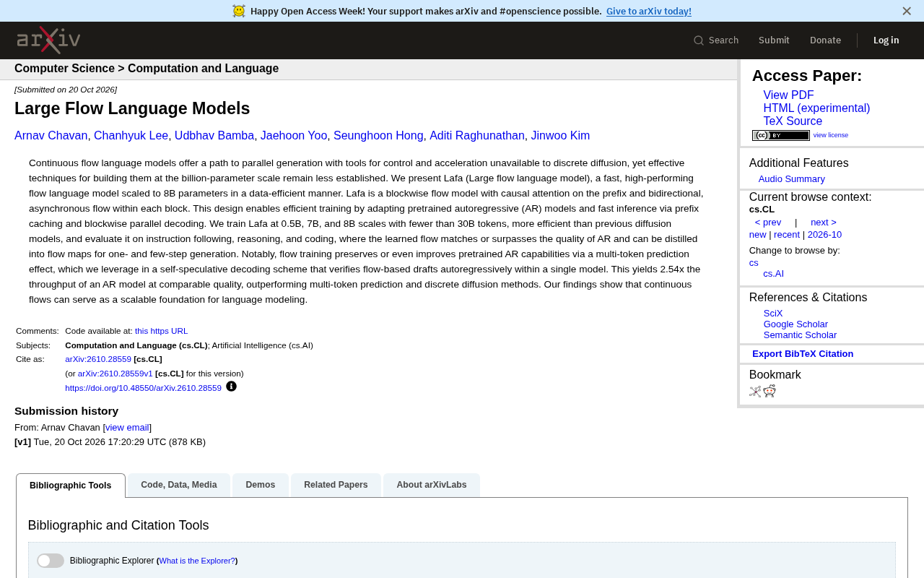924x578 pixels.
Task: Click Donate in the header
Action: click(x=825, y=40)
